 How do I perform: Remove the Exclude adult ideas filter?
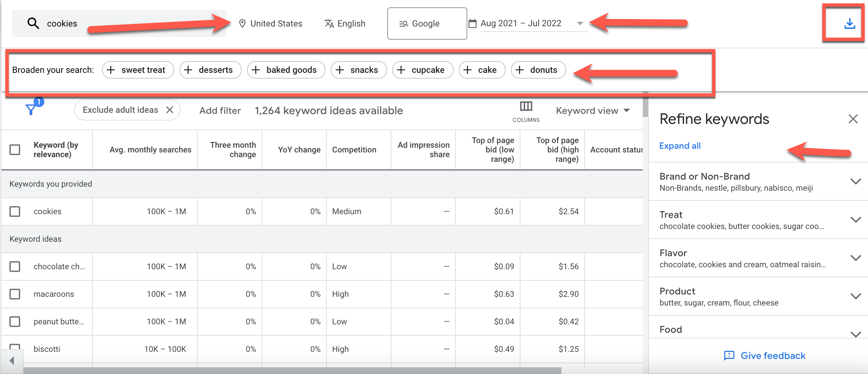(x=170, y=110)
